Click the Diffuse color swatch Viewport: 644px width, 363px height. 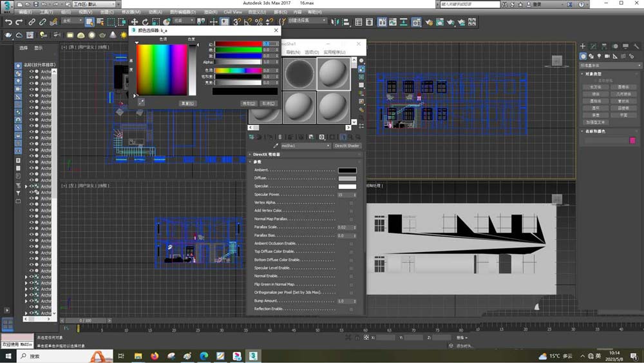pos(347,178)
